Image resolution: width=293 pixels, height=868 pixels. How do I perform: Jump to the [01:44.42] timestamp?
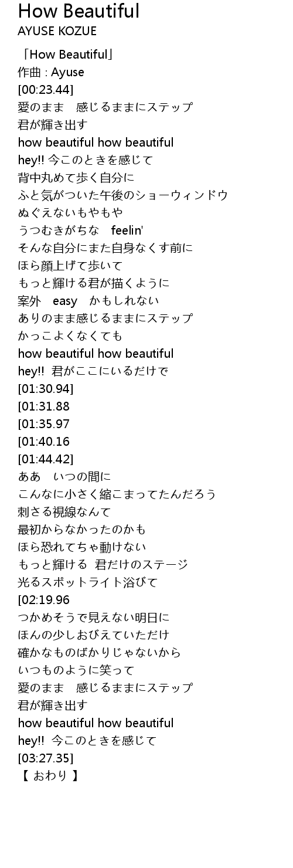46,459
